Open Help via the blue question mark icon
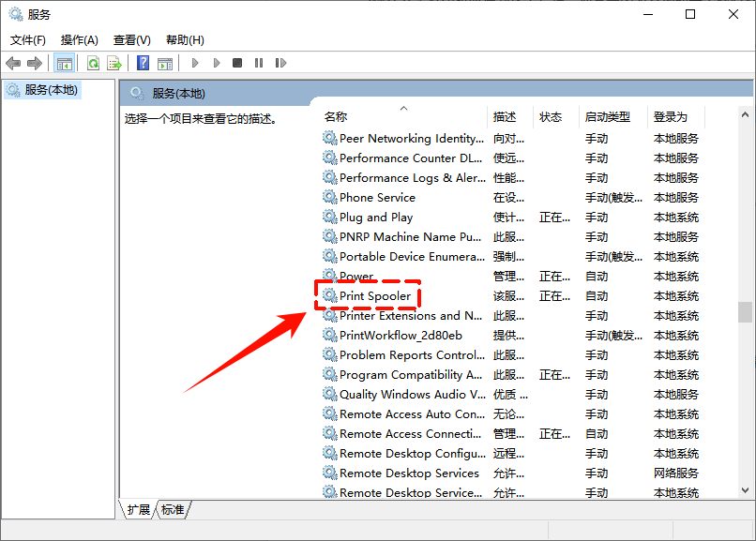This screenshot has height=541, width=756. [144, 63]
